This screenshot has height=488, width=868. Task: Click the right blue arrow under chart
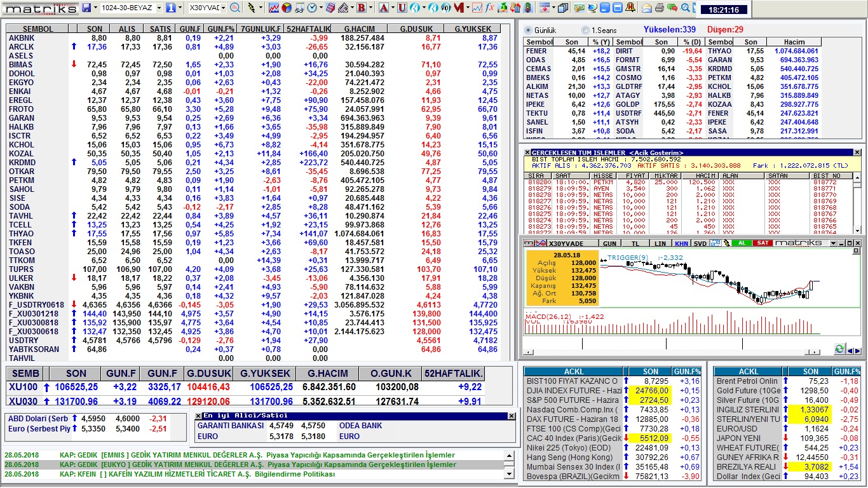858,350
